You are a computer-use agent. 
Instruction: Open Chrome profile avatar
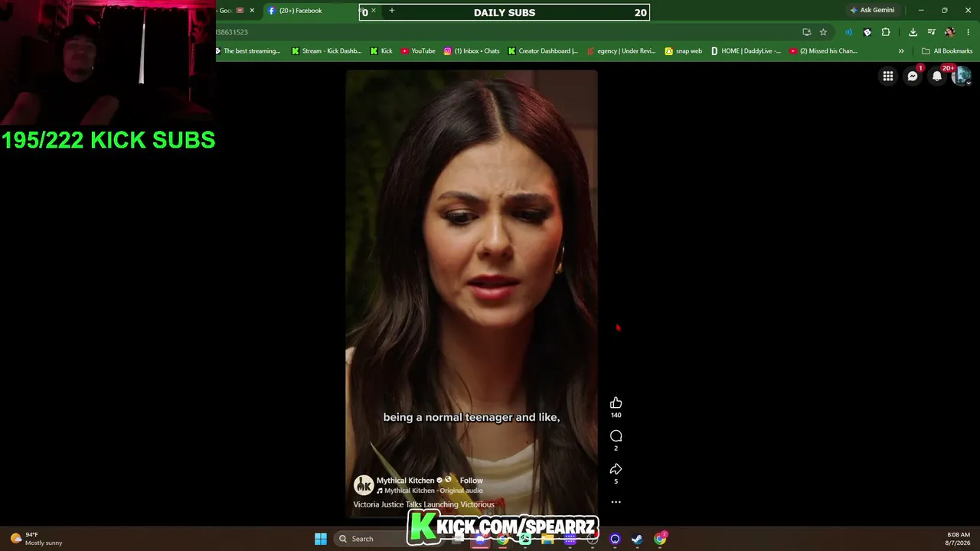[949, 32]
